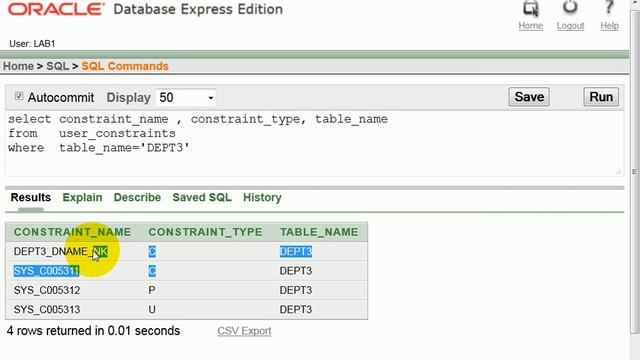Image resolution: width=640 pixels, height=360 pixels.
Task: Click the SYS_C005313 cell
Action: (47, 309)
